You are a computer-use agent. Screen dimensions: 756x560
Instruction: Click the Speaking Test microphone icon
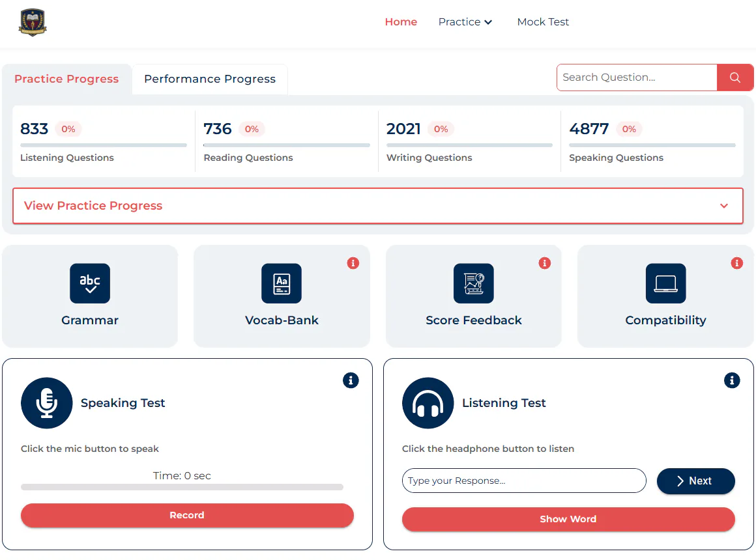[47, 403]
